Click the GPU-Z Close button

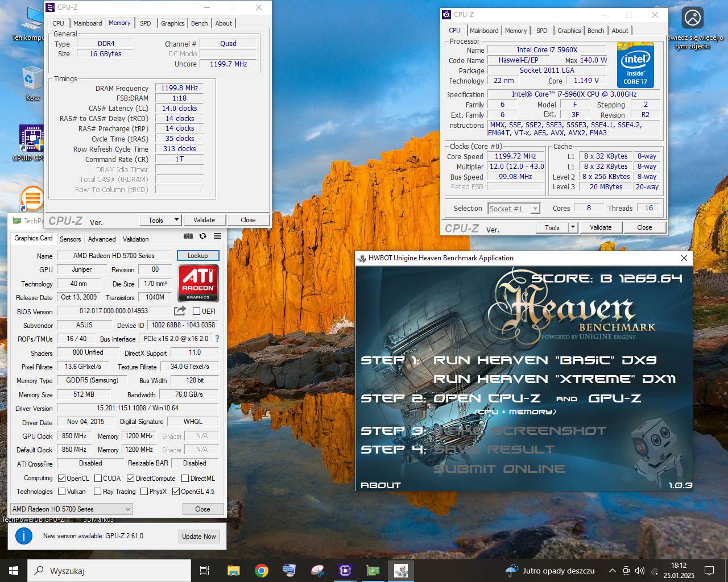pos(202,509)
